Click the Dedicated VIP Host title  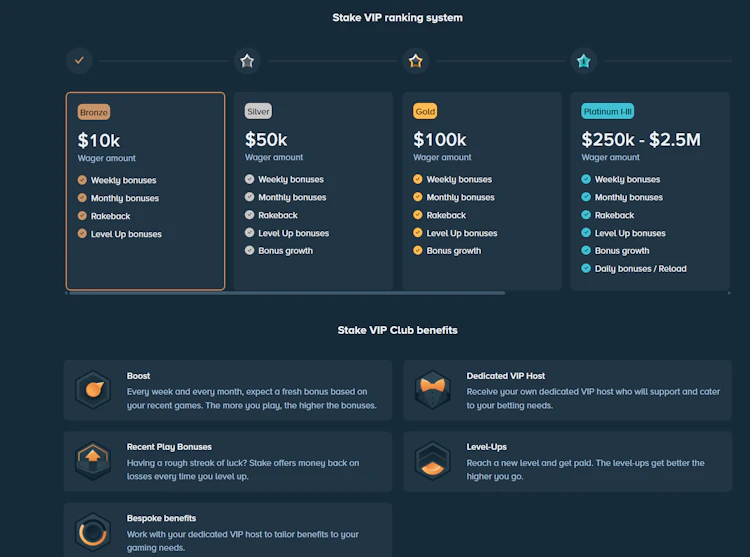click(506, 376)
